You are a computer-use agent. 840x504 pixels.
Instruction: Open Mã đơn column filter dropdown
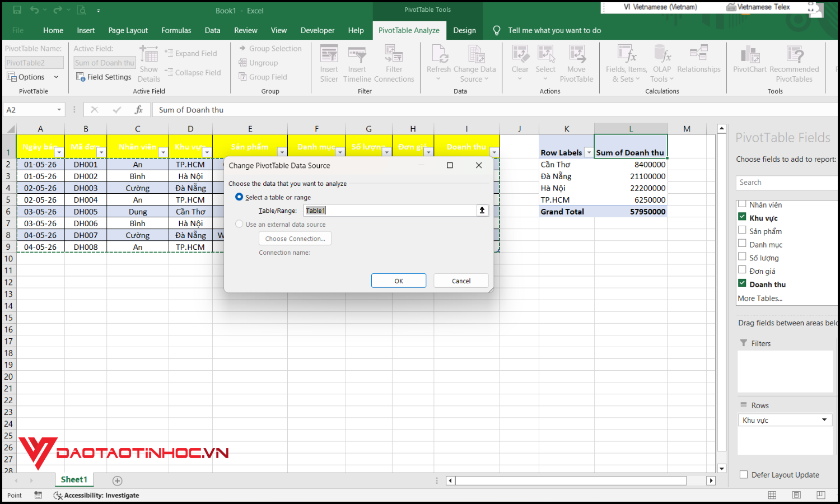pyautogui.click(x=101, y=152)
